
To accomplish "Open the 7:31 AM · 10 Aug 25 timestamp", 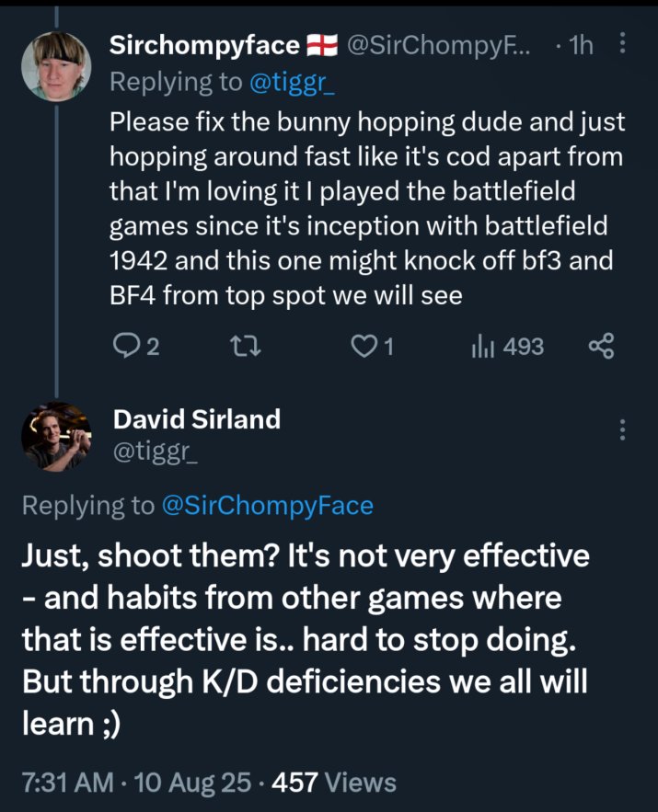I will (136, 782).
